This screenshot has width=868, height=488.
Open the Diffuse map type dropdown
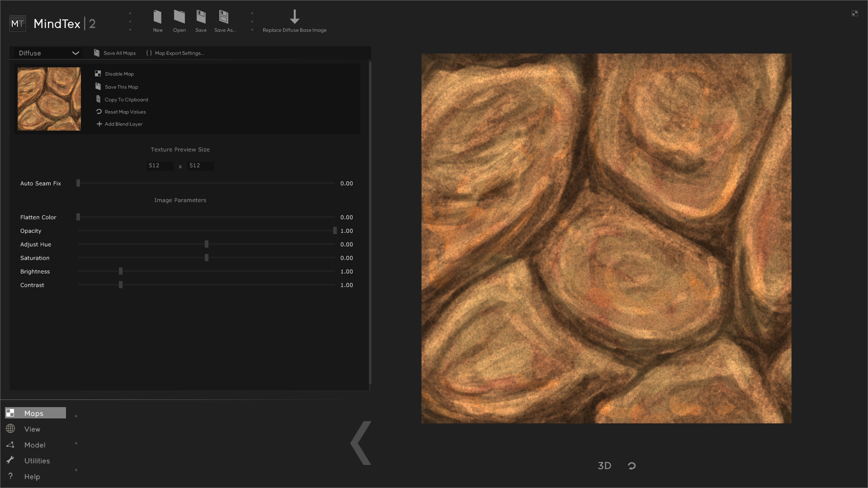coord(47,53)
